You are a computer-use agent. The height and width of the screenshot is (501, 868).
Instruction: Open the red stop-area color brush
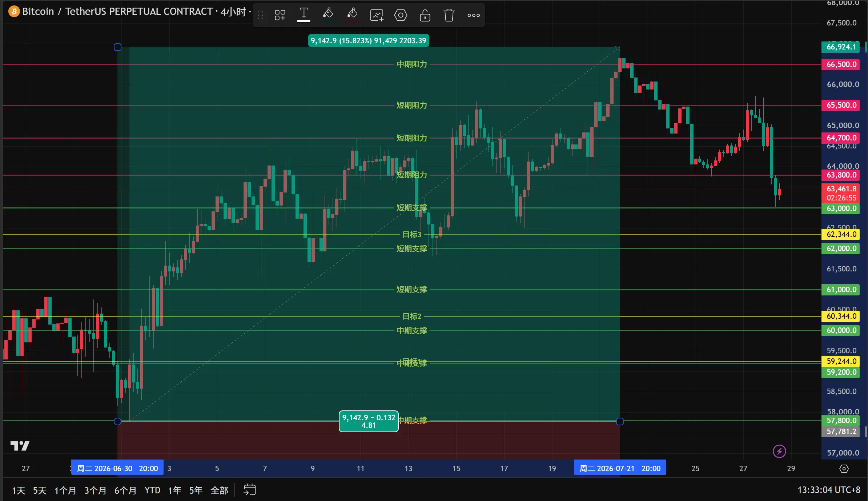(352, 15)
